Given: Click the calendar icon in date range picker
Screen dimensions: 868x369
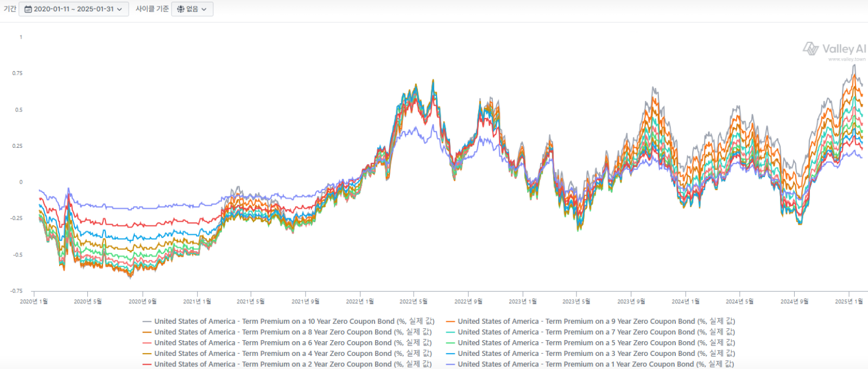Looking at the screenshot, I should click(x=28, y=9).
